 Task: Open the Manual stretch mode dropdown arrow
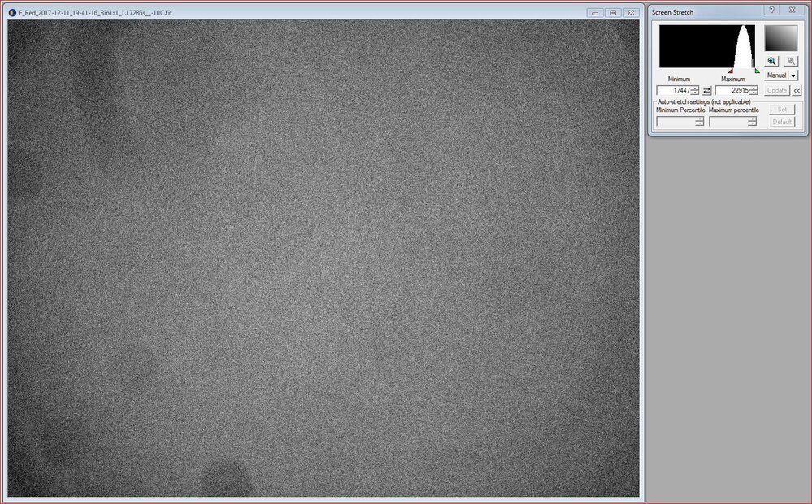(x=793, y=75)
